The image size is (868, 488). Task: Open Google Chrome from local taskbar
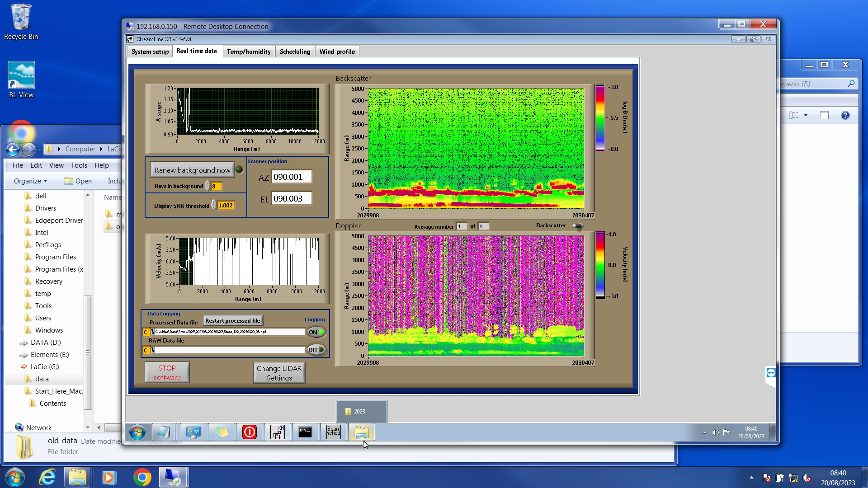(142, 478)
